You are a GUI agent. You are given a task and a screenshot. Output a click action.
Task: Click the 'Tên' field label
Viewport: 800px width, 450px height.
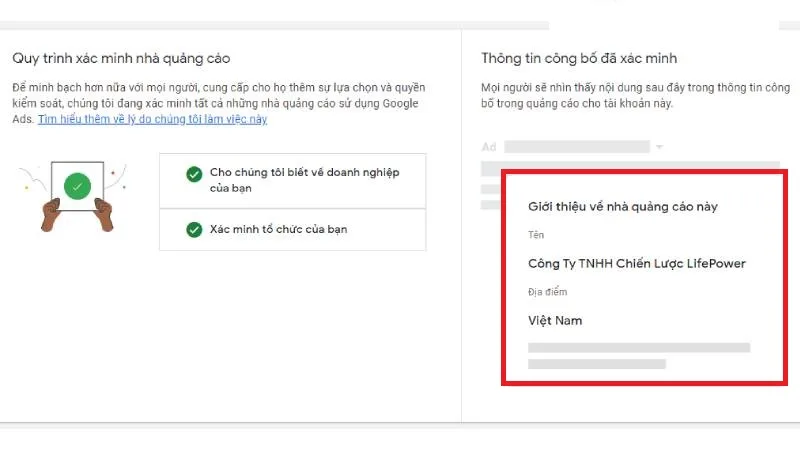[x=536, y=235]
